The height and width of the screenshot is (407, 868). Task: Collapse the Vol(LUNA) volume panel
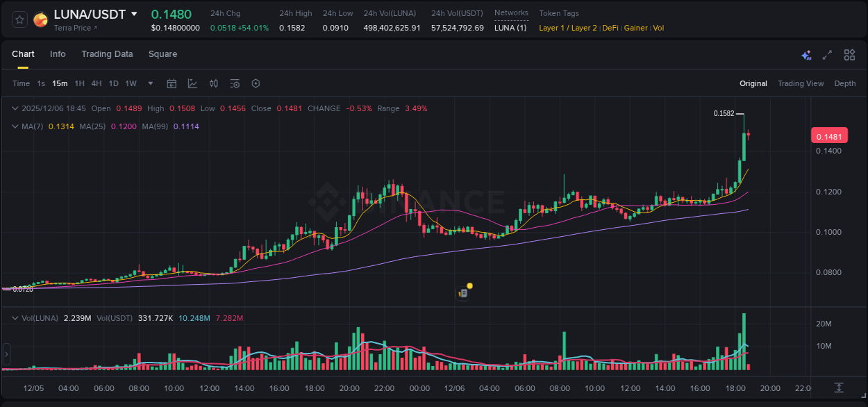tap(15, 317)
